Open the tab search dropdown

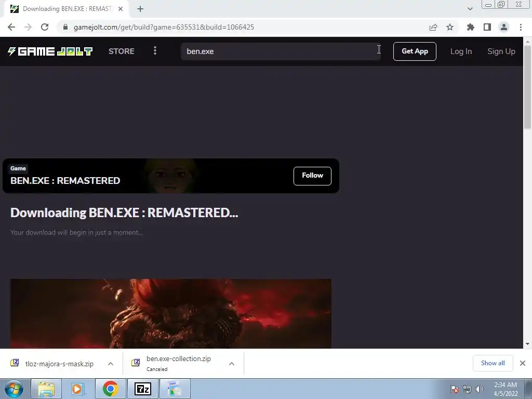tap(470, 9)
